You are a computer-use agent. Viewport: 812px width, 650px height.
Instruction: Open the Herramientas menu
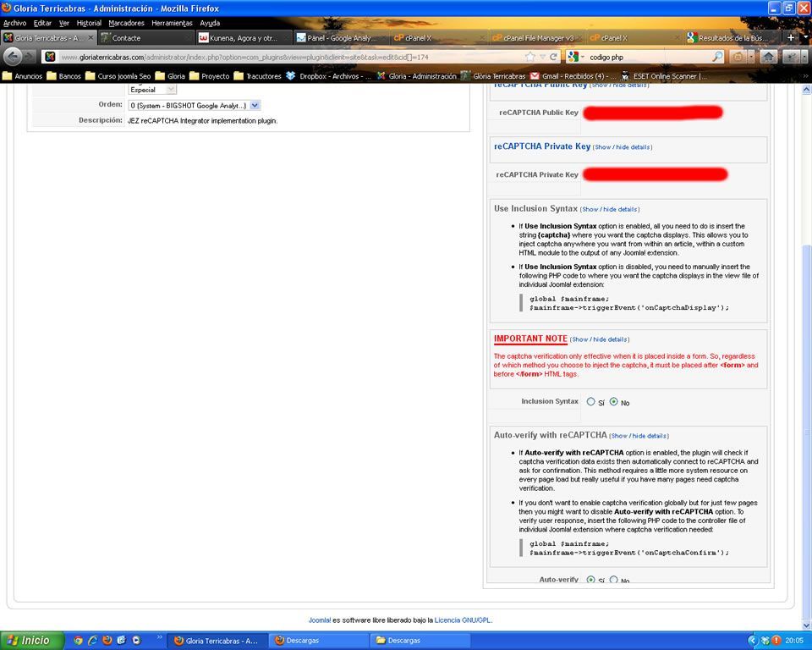(172, 23)
